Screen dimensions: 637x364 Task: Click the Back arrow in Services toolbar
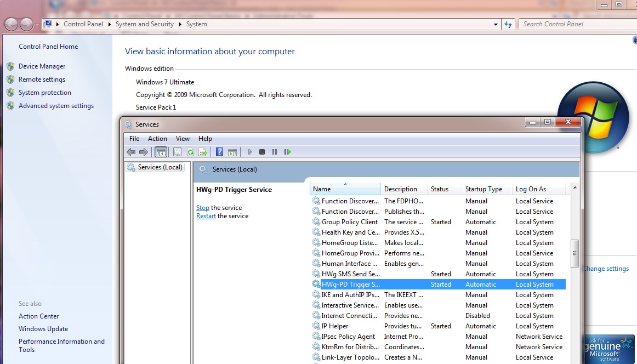pyautogui.click(x=131, y=152)
